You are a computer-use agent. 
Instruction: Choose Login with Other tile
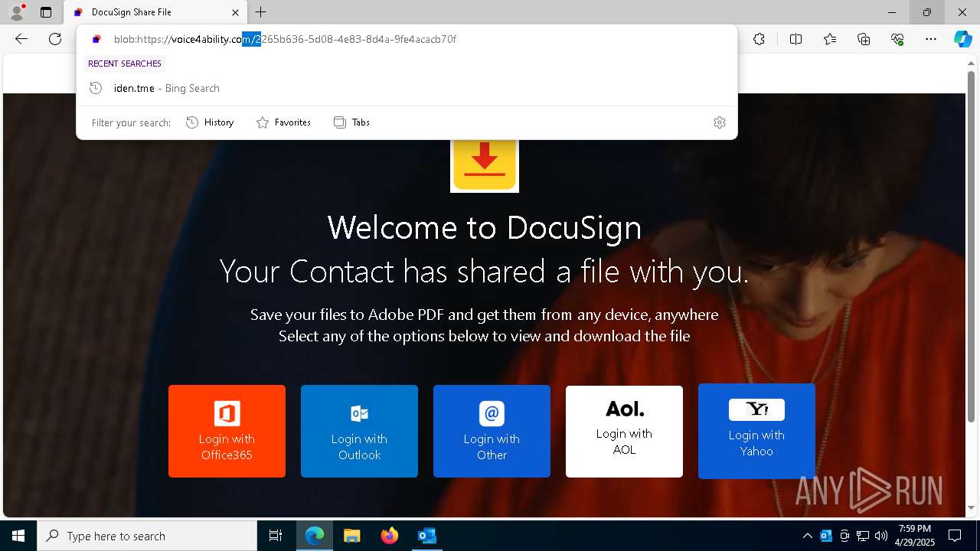tap(492, 431)
